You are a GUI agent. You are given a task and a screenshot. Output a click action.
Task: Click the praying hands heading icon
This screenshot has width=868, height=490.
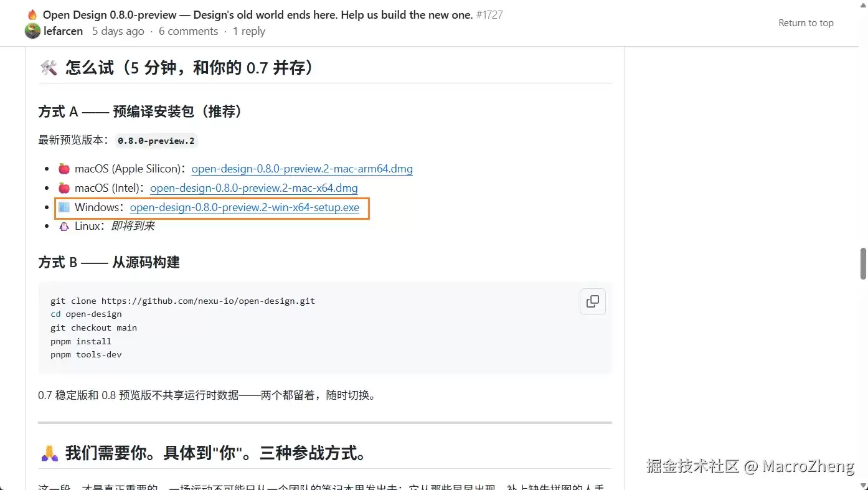49,453
